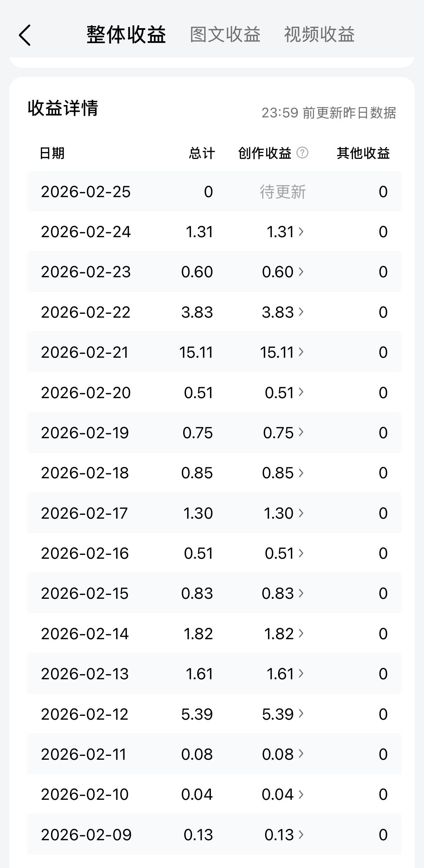The height and width of the screenshot is (868, 424).
Task: Expand 0.60 earnings chevron for 2026-02-23
Action: (x=301, y=272)
